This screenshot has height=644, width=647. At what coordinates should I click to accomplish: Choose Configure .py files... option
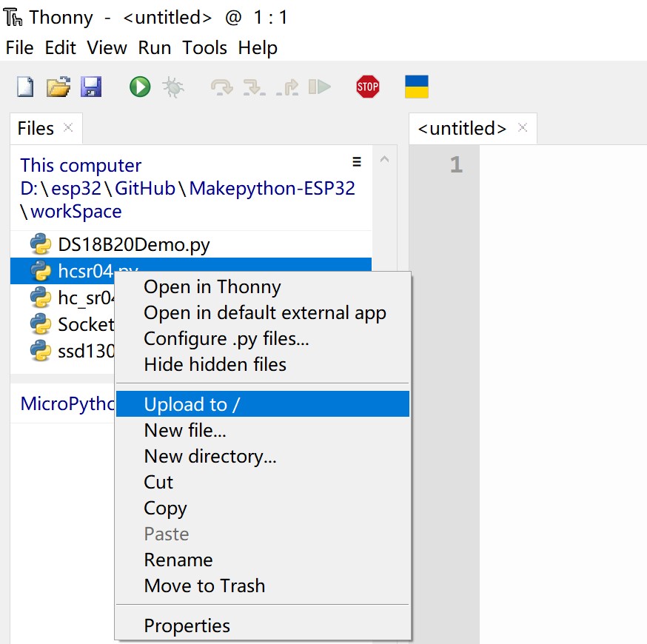pyautogui.click(x=263, y=339)
